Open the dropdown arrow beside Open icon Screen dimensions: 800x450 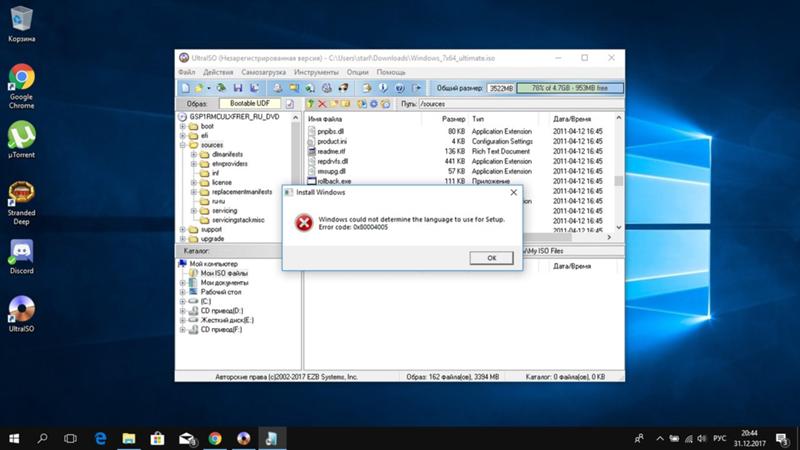pyautogui.click(x=209, y=89)
